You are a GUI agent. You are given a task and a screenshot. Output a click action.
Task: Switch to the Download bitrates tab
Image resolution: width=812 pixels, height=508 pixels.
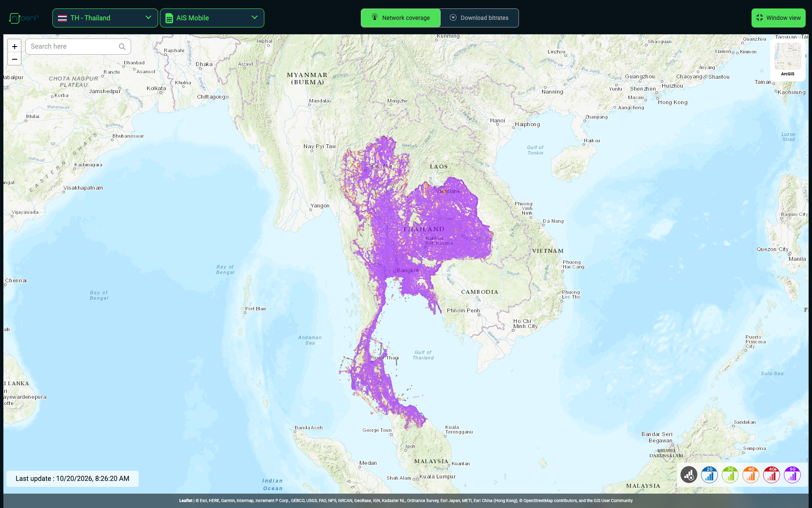click(480, 18)
